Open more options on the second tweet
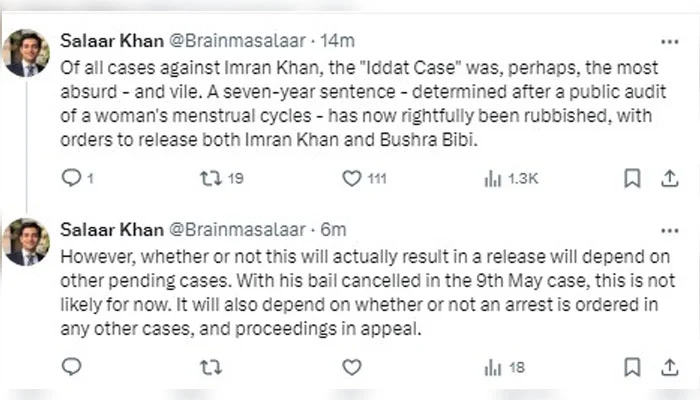Image resolution: width=700 pixels, height=400 pixels. (x=669, y=229)
